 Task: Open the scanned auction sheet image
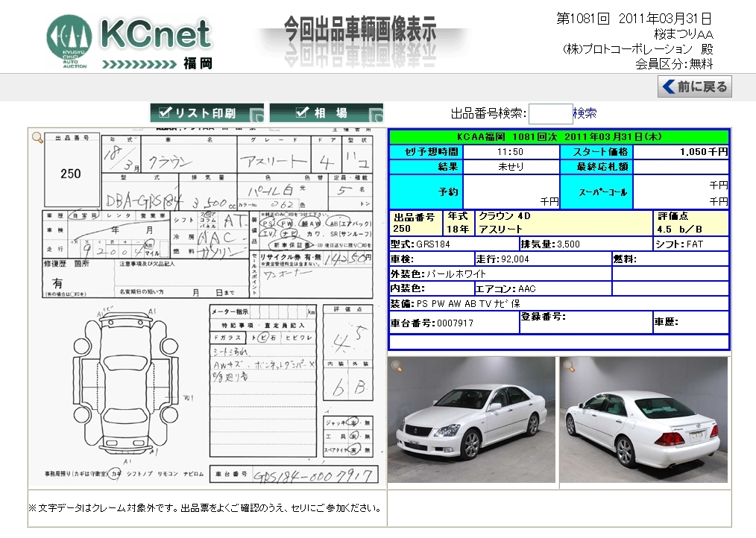[208, 308]
